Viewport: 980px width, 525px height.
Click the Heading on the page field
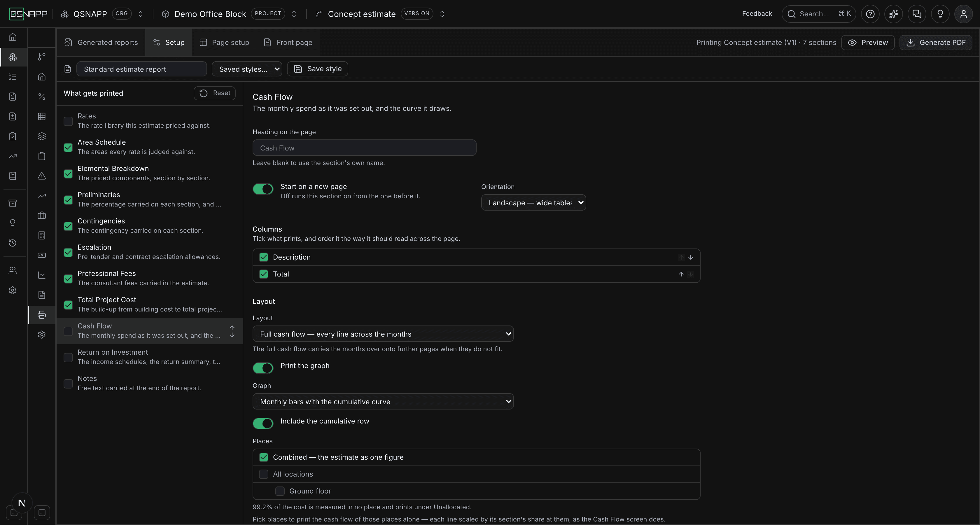364,148
